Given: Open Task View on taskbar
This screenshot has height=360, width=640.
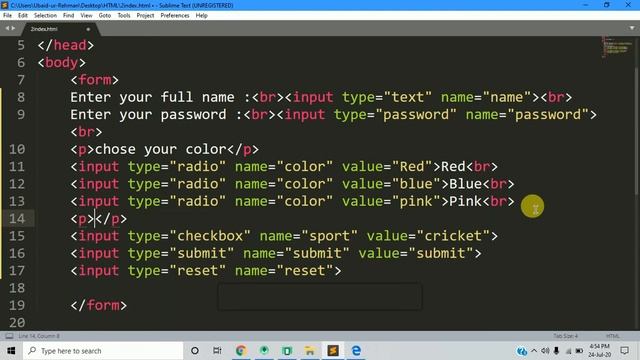Looking at the screenshot, I should pos(217,351).
